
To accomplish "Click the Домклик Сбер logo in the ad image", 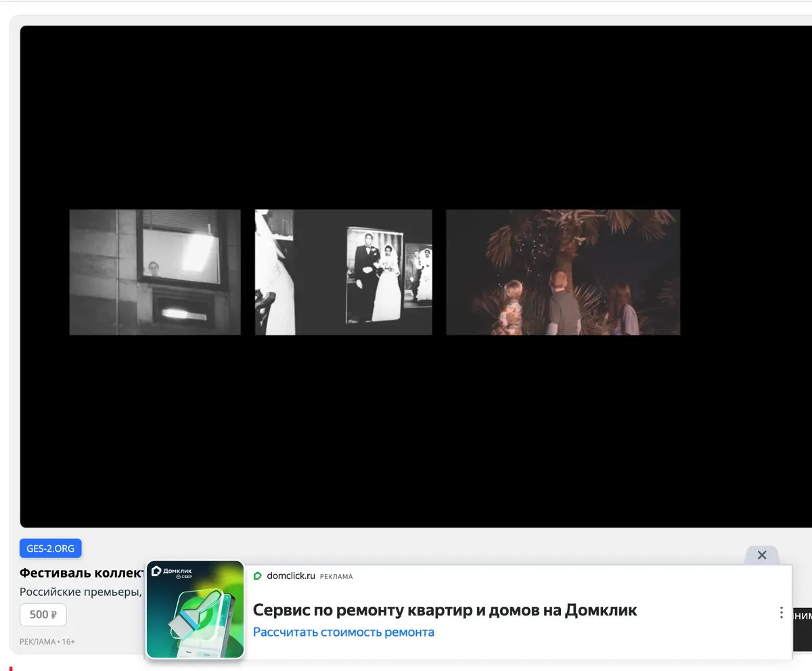I will pyautogui.click(x=172, y=573).
